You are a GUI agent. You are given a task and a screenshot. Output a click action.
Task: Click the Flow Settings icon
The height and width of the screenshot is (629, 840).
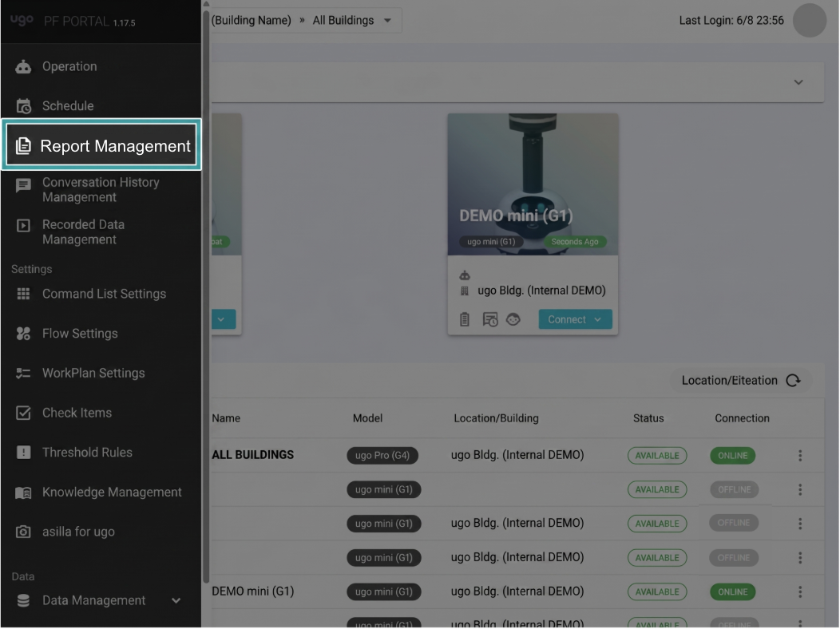click(x=23, y=334)
